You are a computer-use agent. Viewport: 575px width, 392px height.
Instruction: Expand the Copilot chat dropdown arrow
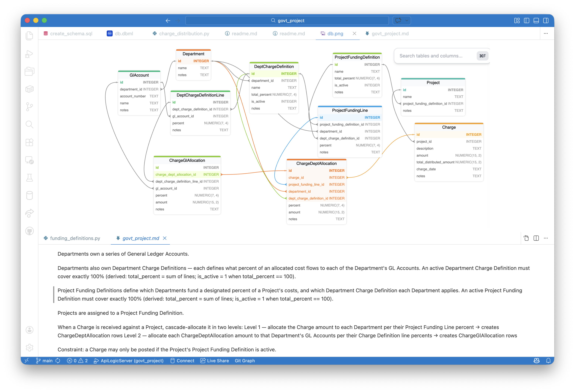point(407,21)
